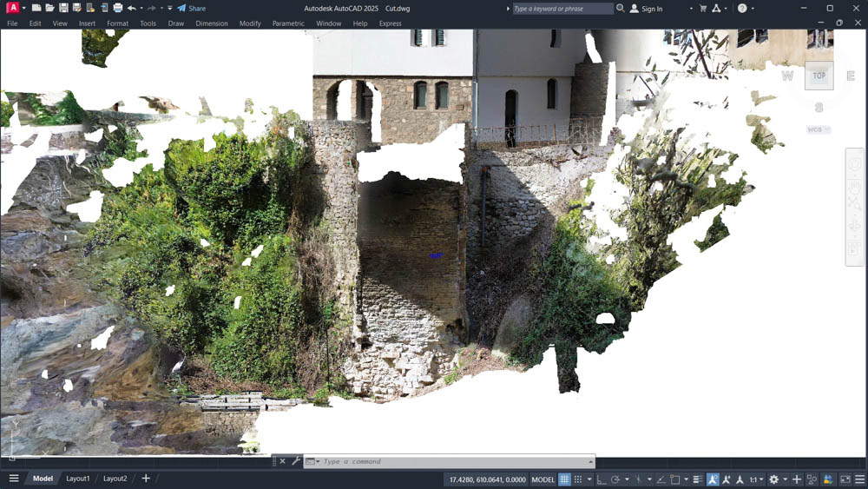Toggle object snap 2D reference
868x489 pixels.
(674, 479)
